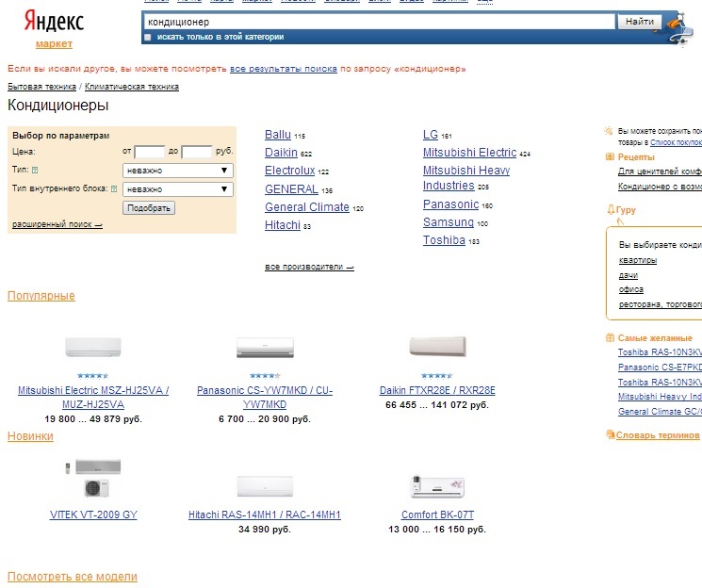
Task: Select LG manufacturer link
Action: click(x=431, y=135)
